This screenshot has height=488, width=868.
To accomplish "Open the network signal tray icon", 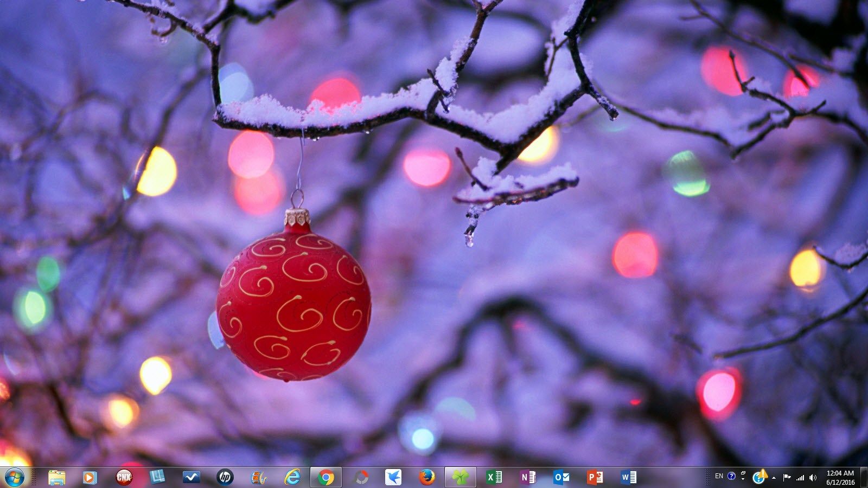I will pyautogui.click(x=800, y=477).
